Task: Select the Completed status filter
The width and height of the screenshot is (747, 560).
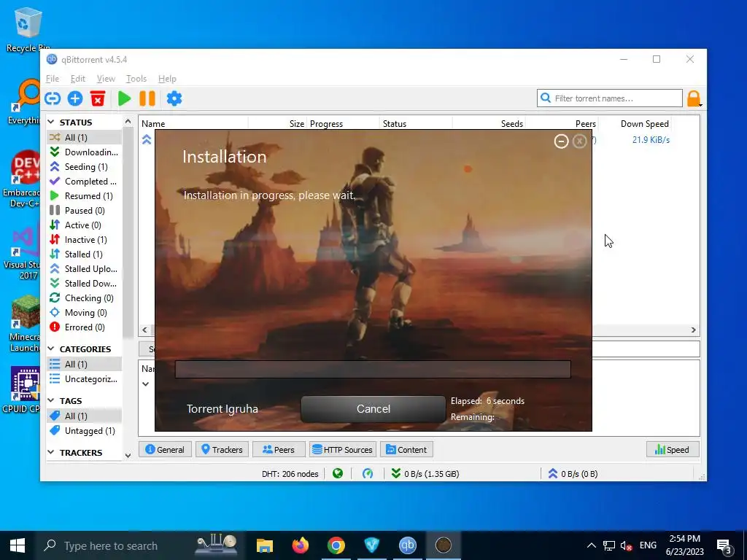Action: [x=85, y=182]
